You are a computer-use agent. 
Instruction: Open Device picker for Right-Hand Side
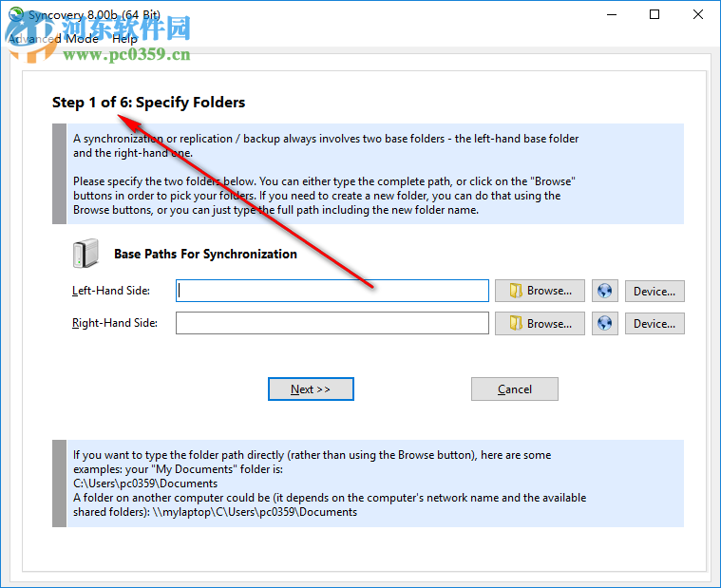pyautogui.click(x=655, y=324)
